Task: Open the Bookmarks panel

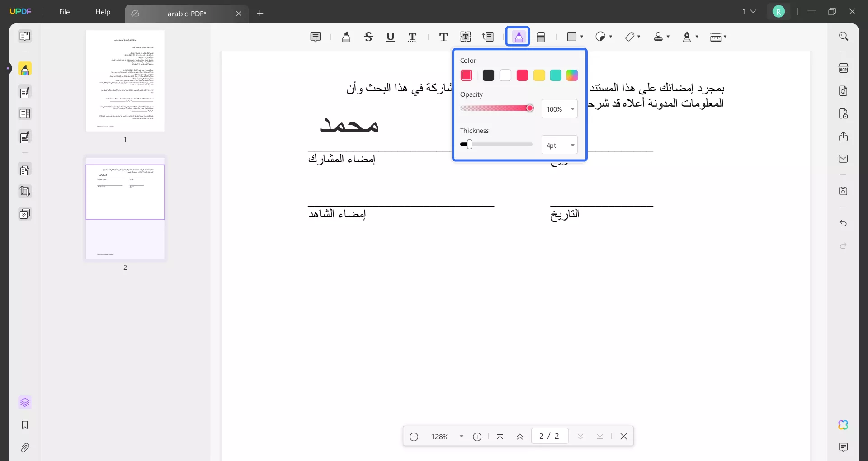Action: [x=25, y=425]
